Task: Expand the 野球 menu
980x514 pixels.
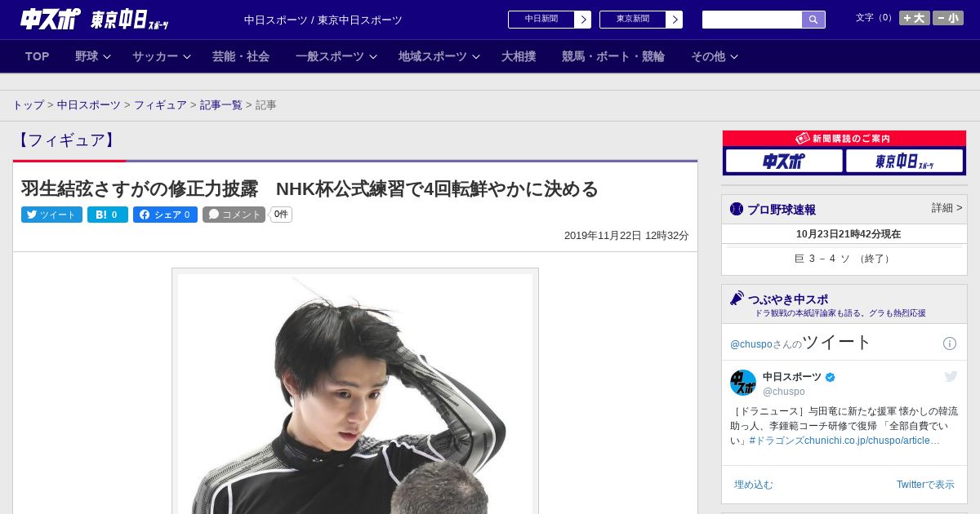Action: click(93, 56)
